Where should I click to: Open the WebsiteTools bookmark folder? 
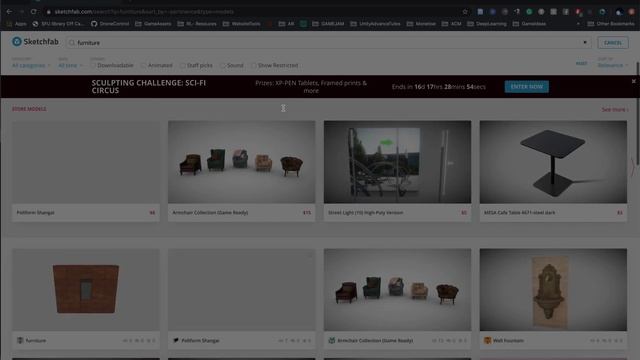coord(242,24)
